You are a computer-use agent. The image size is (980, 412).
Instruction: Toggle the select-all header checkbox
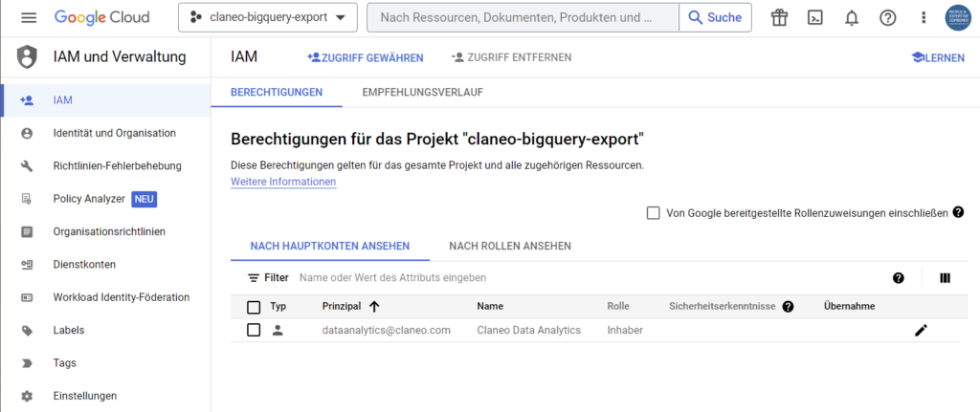pos(254,307)
